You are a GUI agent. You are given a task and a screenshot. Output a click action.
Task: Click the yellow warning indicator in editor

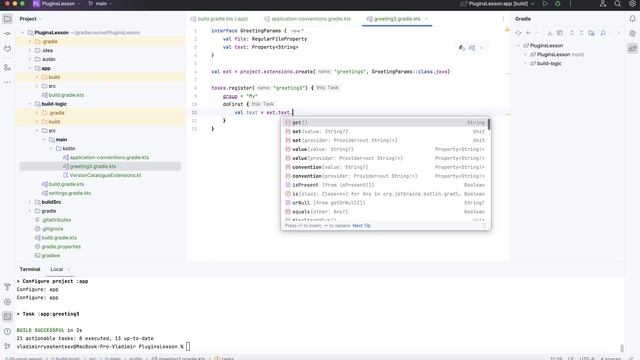coord(507,30)
